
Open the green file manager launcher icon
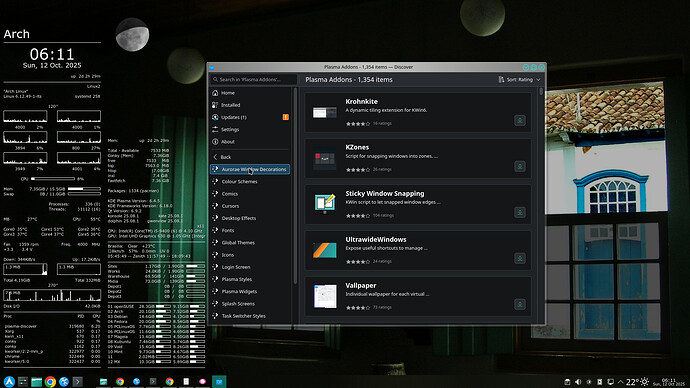click(37, 382)
